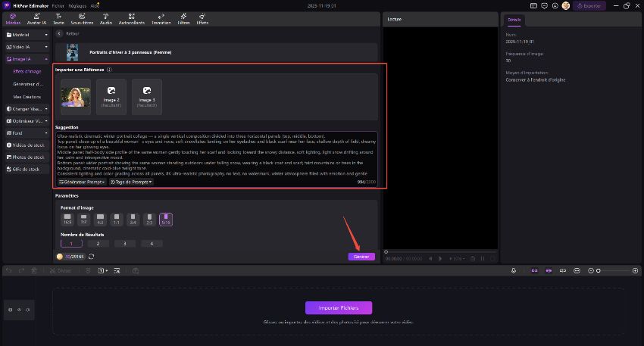Select the 1:1 image format

(116, 220)
